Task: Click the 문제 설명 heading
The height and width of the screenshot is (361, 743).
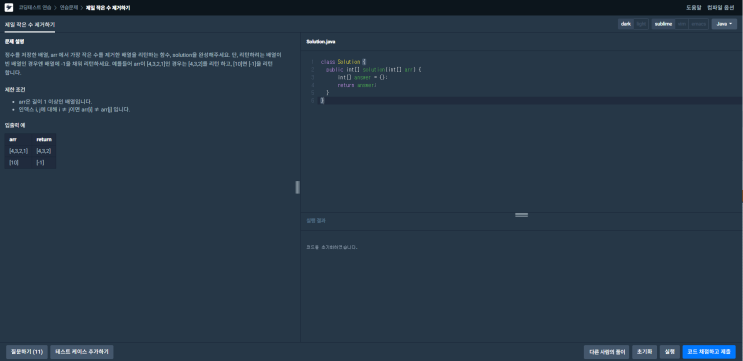Action: [14, 42]
